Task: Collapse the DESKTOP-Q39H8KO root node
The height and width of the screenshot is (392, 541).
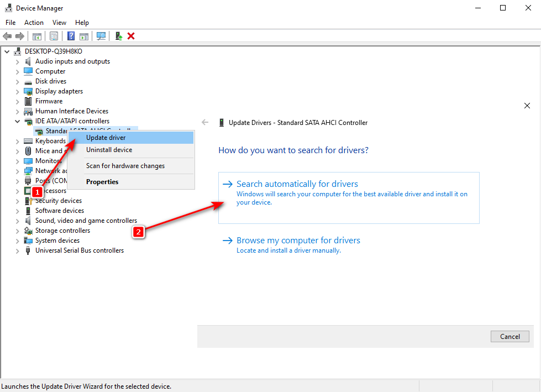Action: click(7, 52)
